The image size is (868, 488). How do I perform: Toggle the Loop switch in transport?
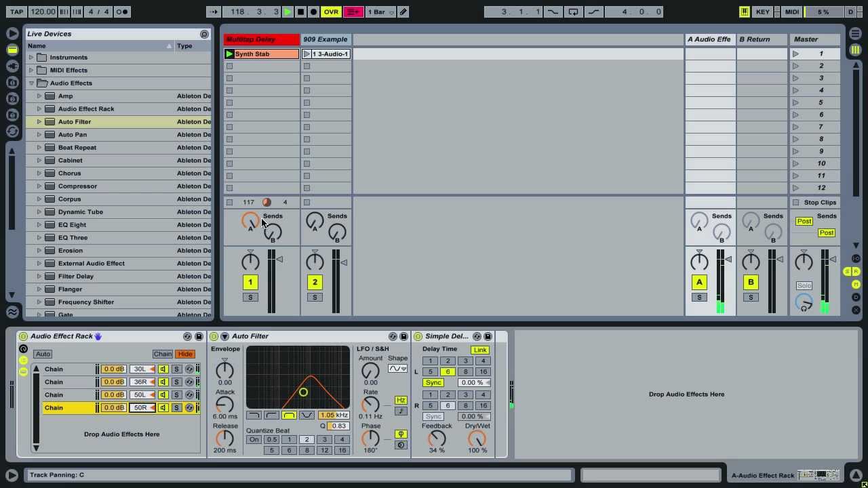[x=574, y=12]
